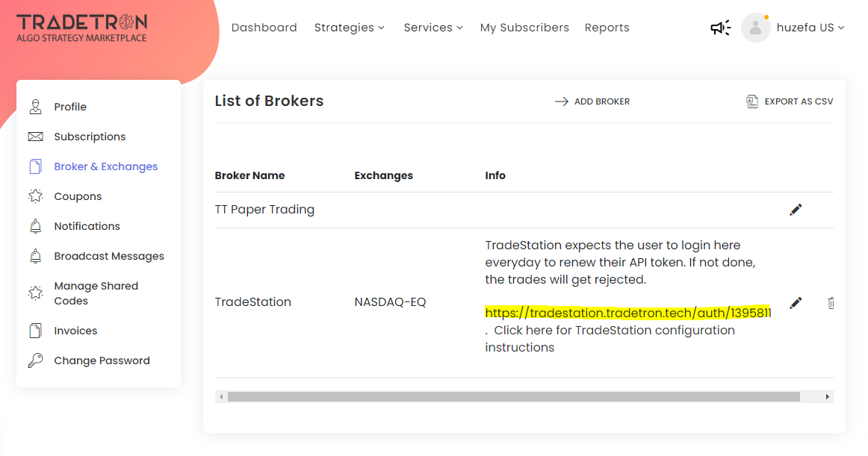This screenshot has width=868, height=456.
Task: Edit the TradeStation broker entry
Action: click(796, 303)
